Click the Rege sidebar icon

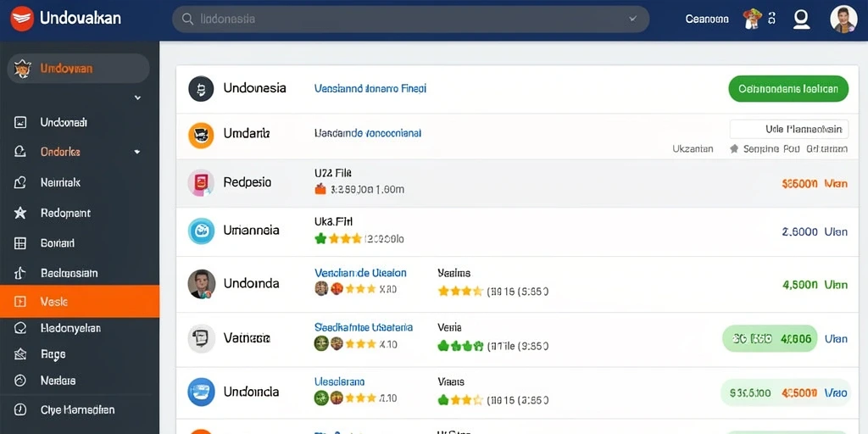(20, 354)
